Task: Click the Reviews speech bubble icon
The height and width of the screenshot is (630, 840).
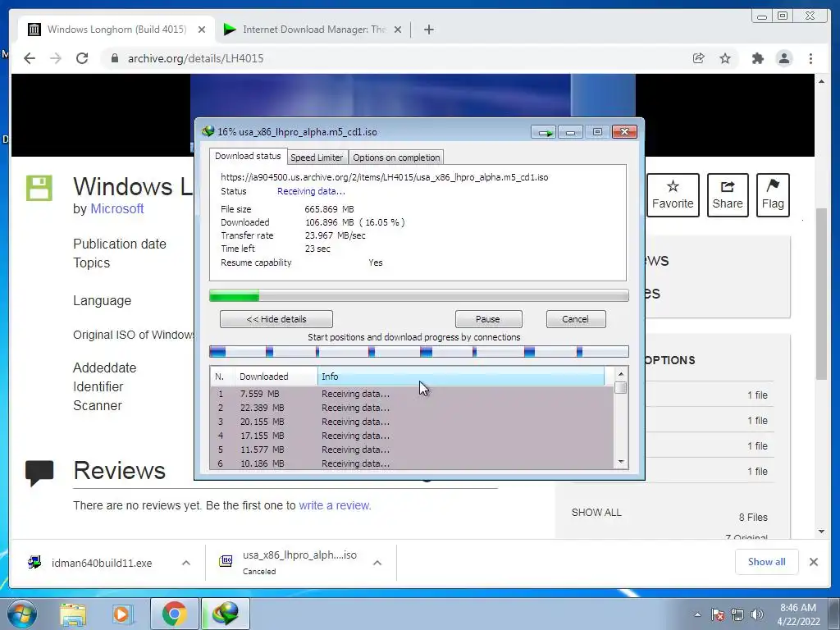Action: (39, 473)
